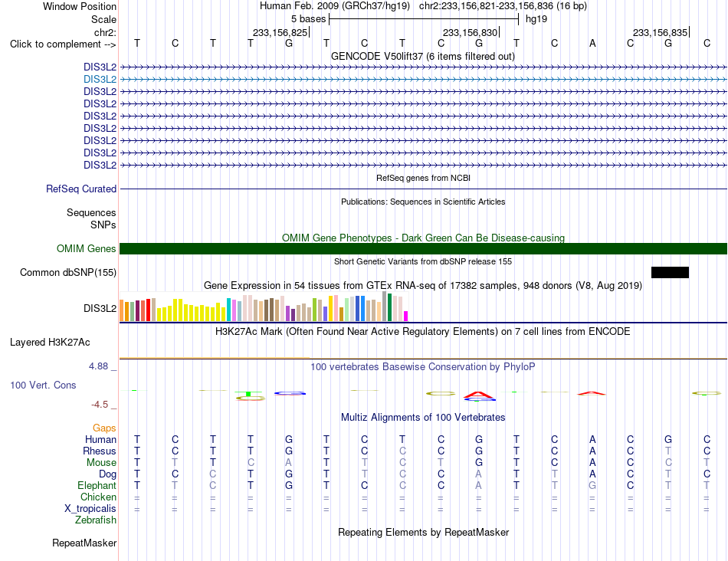This screenshot has height=561, width=728.
Task: Click the G base in the Mouse alignment row
Action: pyautogui.click(x=479, y=463)
